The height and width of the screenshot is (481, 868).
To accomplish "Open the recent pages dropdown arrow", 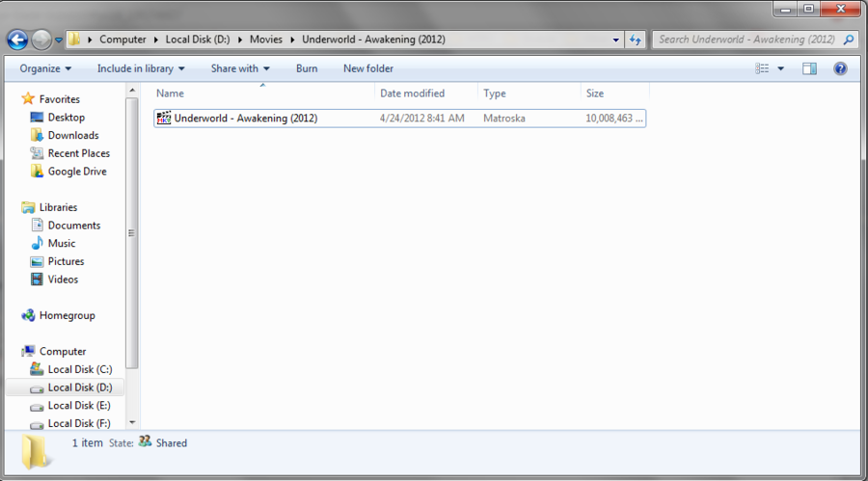I will point(58,40).
